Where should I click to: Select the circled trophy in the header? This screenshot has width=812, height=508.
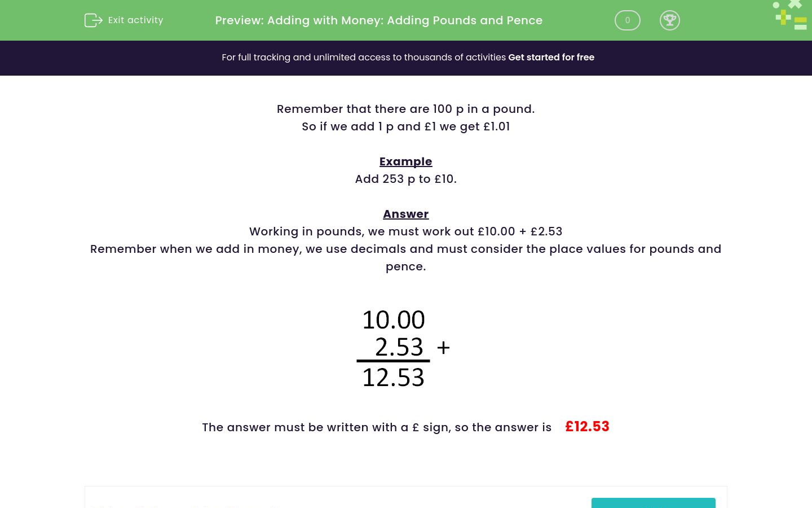pyautogui.click(x=670, y=20)
